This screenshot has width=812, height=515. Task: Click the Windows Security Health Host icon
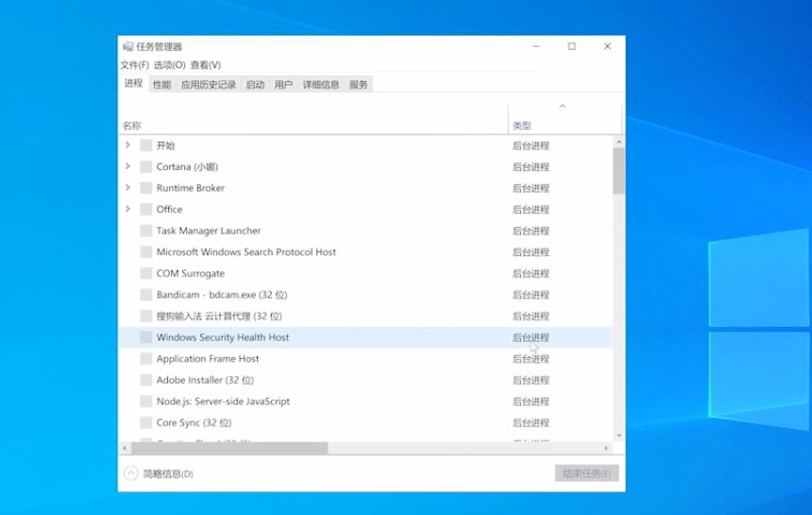coord(146,337)
